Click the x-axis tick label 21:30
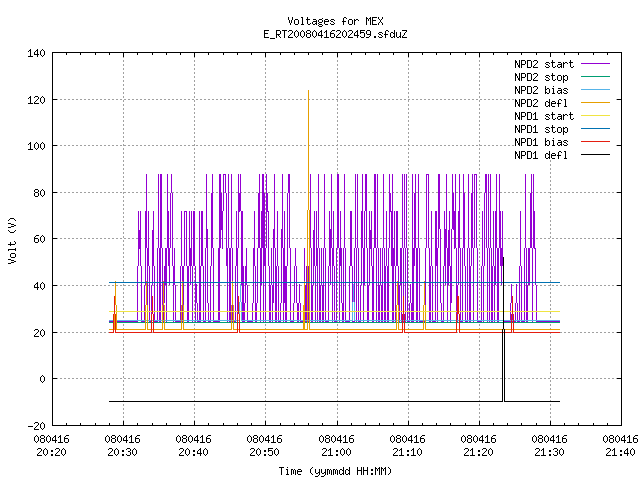The image size is (640, 480). 549,452
